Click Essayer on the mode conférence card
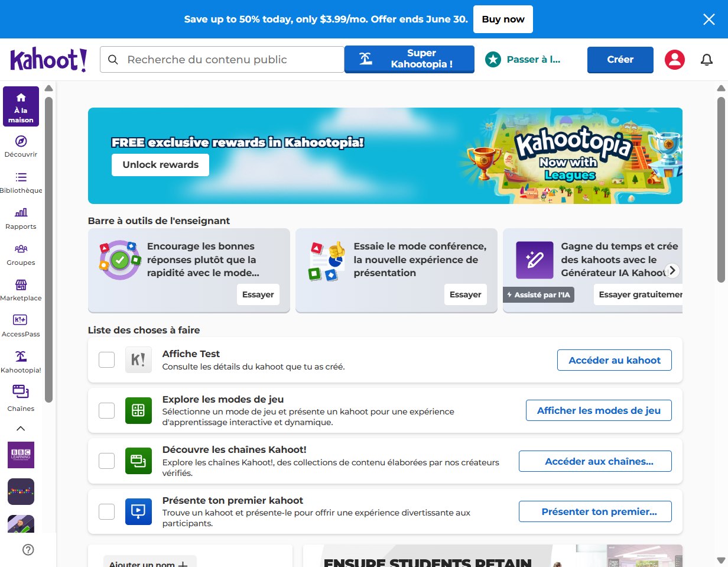The height and width of the screenshot is (567, 728). 466,294
